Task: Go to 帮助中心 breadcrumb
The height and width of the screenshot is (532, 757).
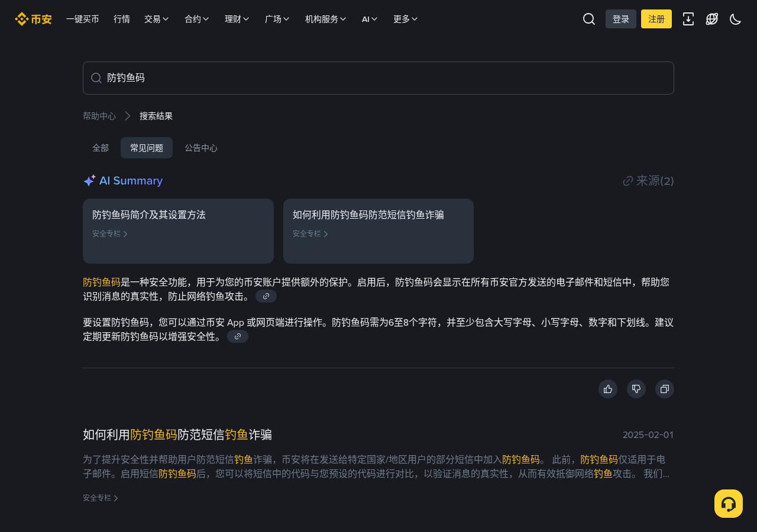Action: tap(99, 116)
